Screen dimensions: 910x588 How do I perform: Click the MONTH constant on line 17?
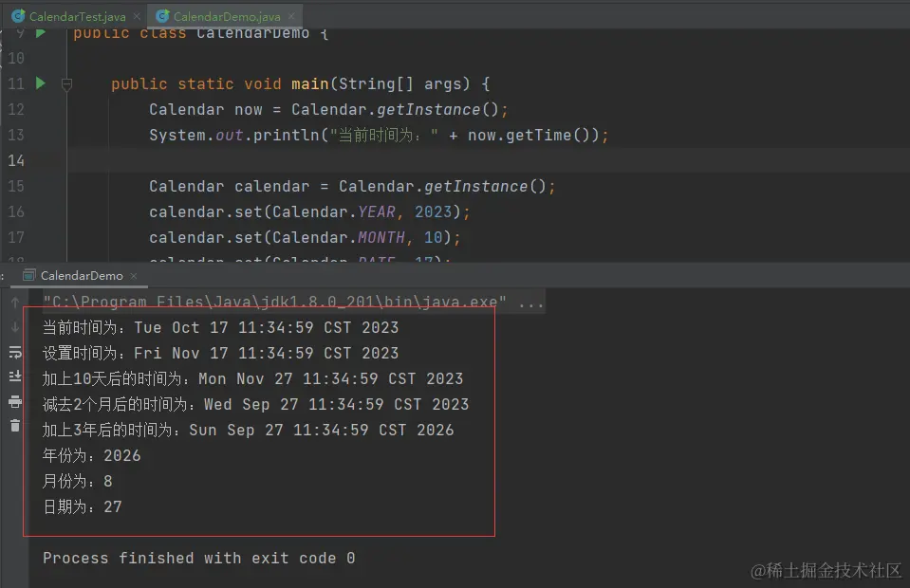coord(381,237)
